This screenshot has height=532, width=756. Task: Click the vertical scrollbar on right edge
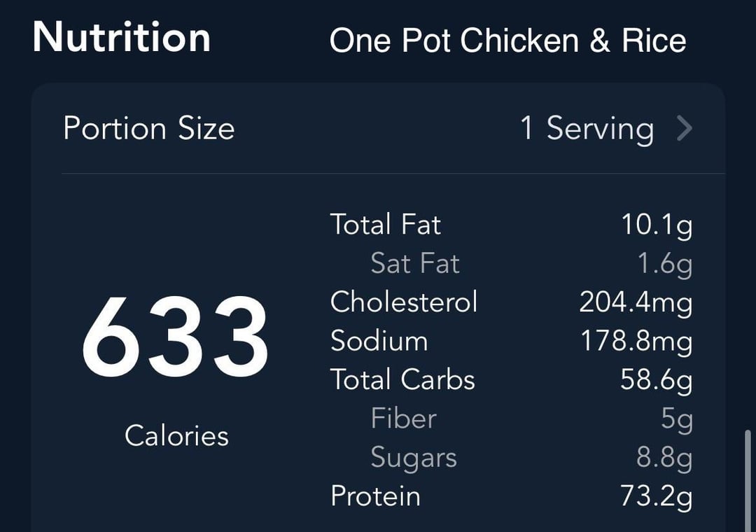(748, 481)
